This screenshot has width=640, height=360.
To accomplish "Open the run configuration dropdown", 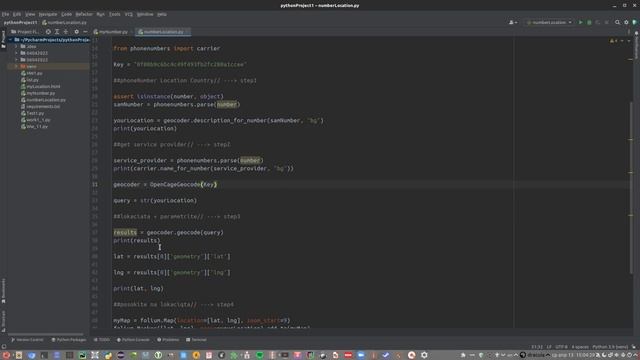I will (549, 22).
